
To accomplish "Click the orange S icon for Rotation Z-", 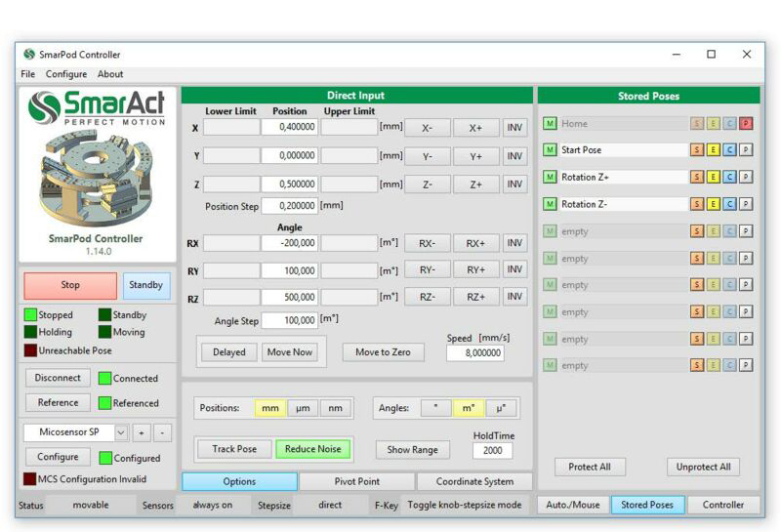I will (697, 204).
